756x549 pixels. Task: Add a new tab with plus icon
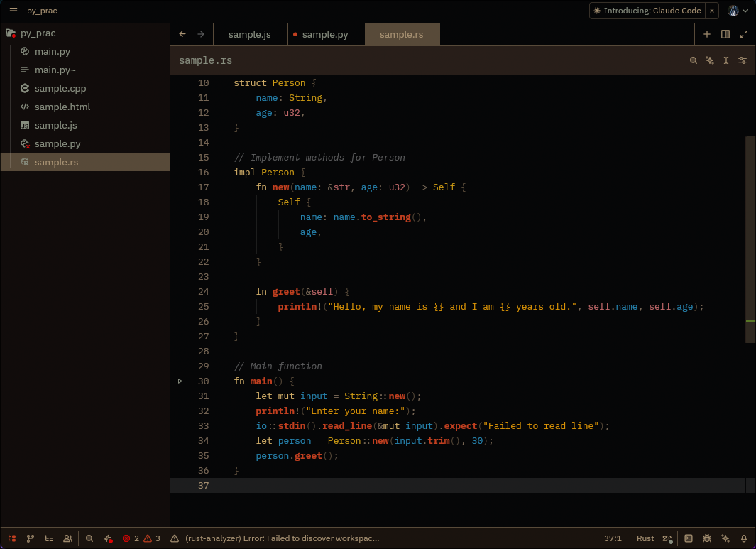[x=707, y=34]
